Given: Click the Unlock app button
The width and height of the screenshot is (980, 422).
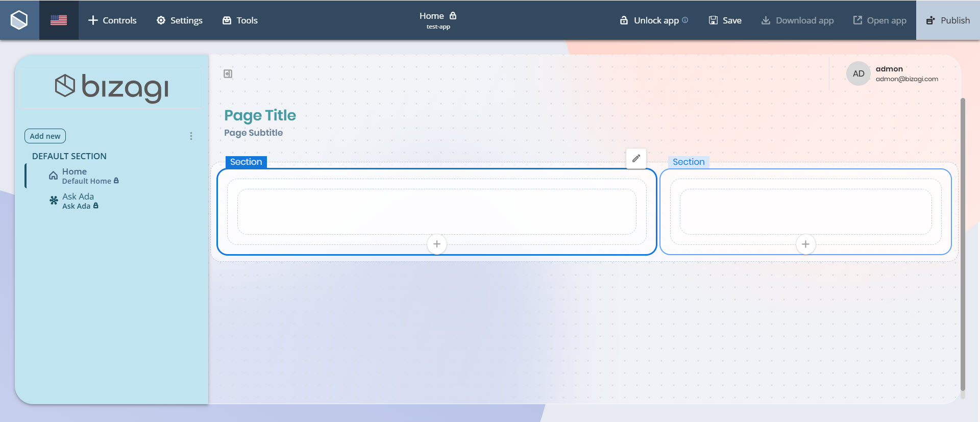Looking at the screenshot, I should tap(650, 20).
